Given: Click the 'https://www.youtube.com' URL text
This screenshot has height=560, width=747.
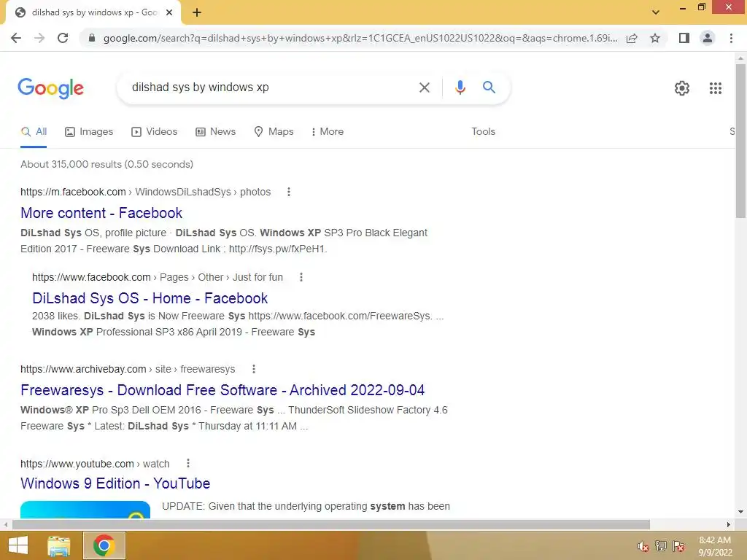Looking at the screenshot, I should coord(77,464).
